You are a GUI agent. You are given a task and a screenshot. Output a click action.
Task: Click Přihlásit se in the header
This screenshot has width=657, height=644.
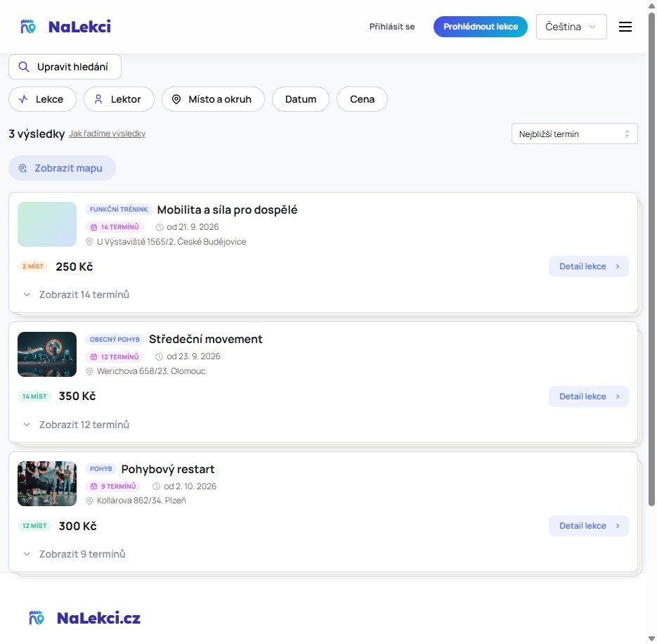tap(392, 27)
